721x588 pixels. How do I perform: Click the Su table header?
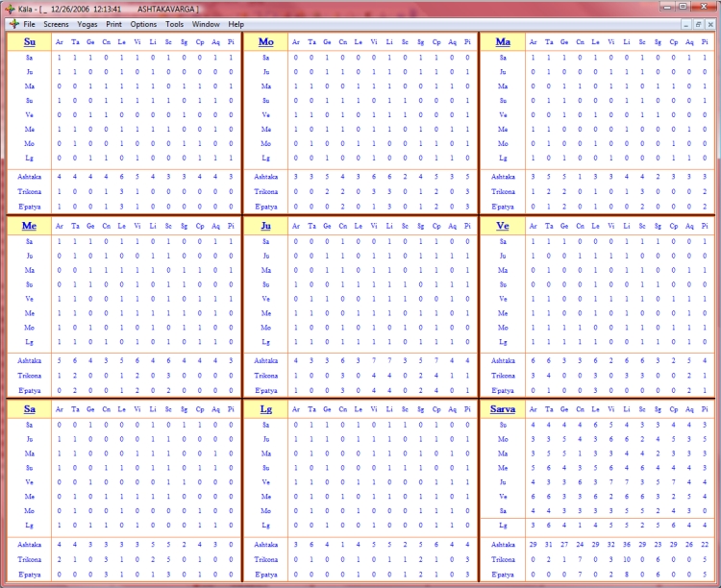click(30, 42)
